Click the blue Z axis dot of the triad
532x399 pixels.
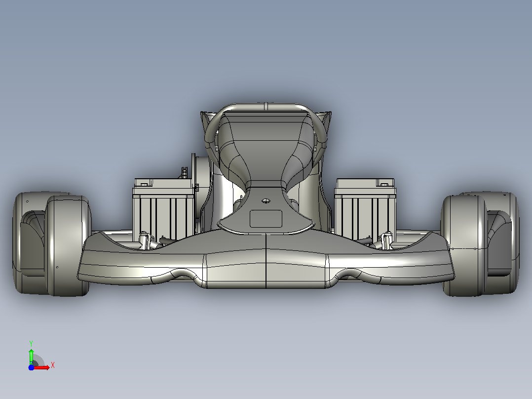pyautogui.click(x=31, y=367)
